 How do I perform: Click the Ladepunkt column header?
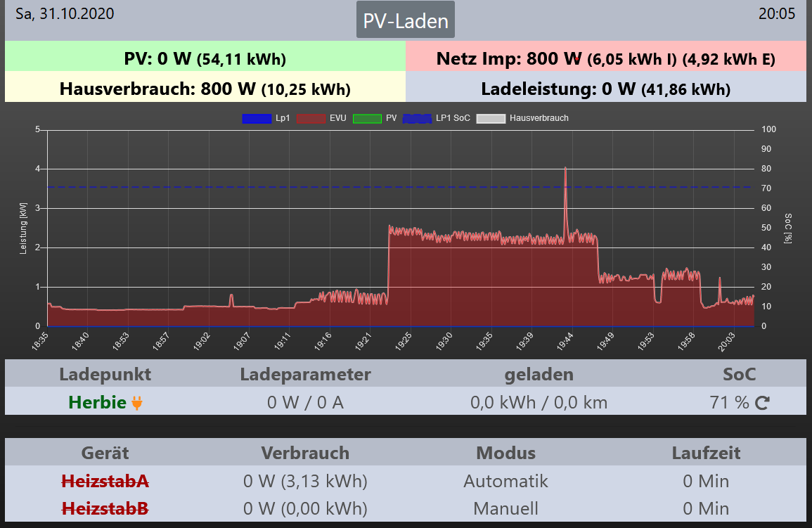[105, 374]
